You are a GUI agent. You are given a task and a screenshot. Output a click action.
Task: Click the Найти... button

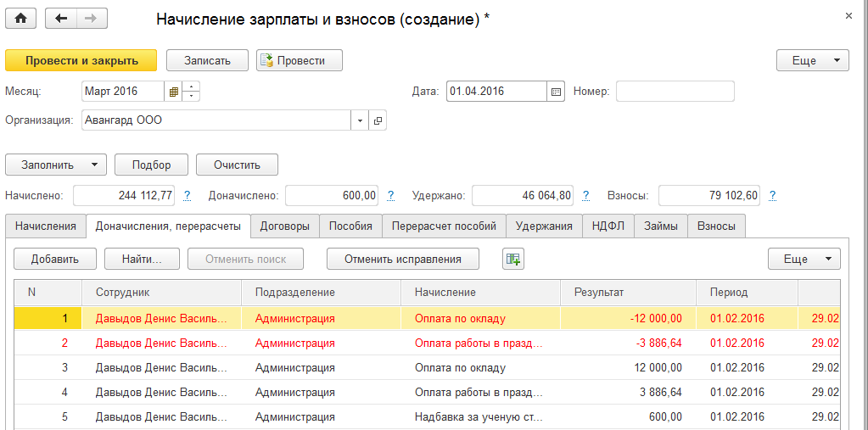143,259
